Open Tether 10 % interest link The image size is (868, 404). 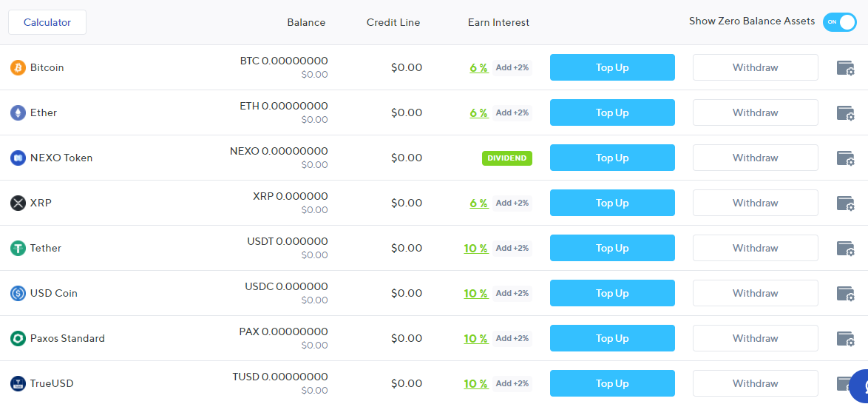coord(476,249)
